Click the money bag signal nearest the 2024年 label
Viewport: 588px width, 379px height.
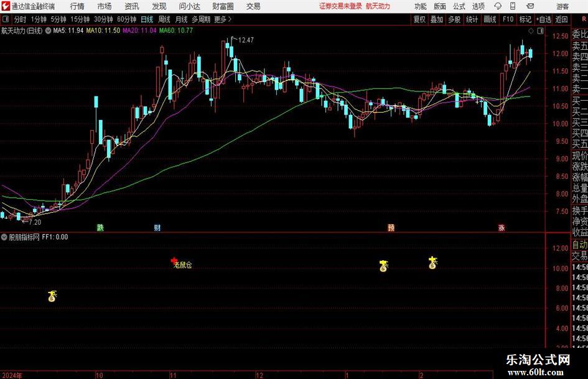(52, 296)
